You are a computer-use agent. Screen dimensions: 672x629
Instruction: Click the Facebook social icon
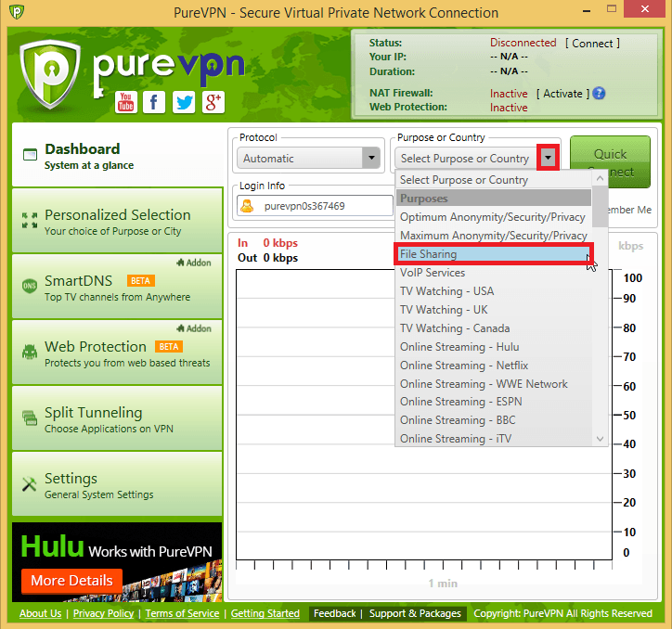[x=154, y=102]
